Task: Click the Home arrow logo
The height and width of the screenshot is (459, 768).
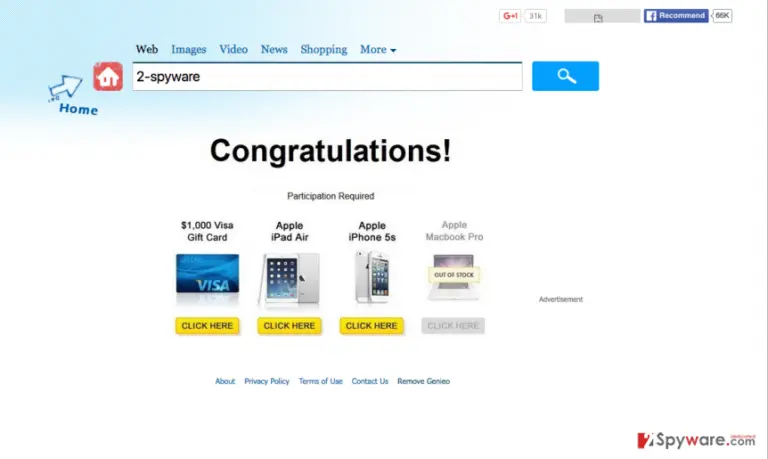Action: [72, 96]
